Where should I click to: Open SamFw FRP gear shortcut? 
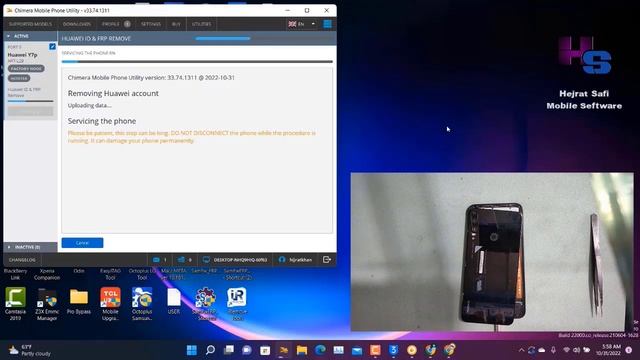coord(205,303)
